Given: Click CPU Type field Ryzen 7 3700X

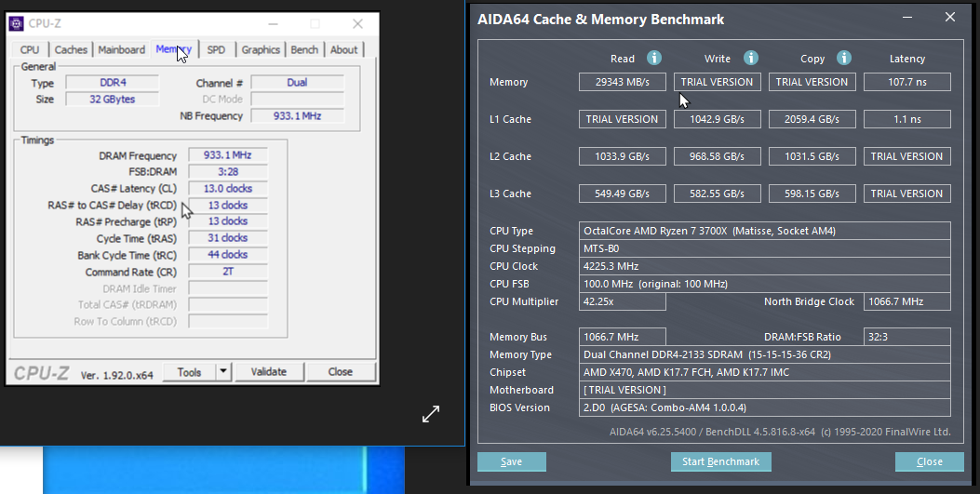Looking at the screenshot, I should click(765, 231).
